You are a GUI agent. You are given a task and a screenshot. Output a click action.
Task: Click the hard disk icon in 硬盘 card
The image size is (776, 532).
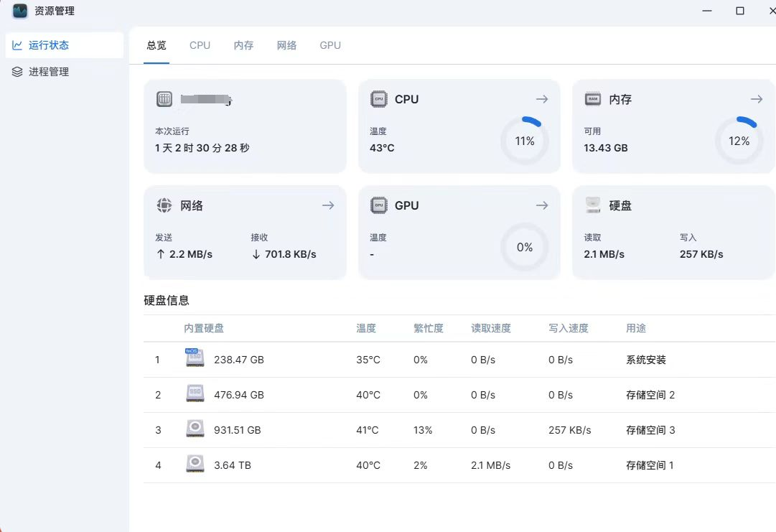593,205
